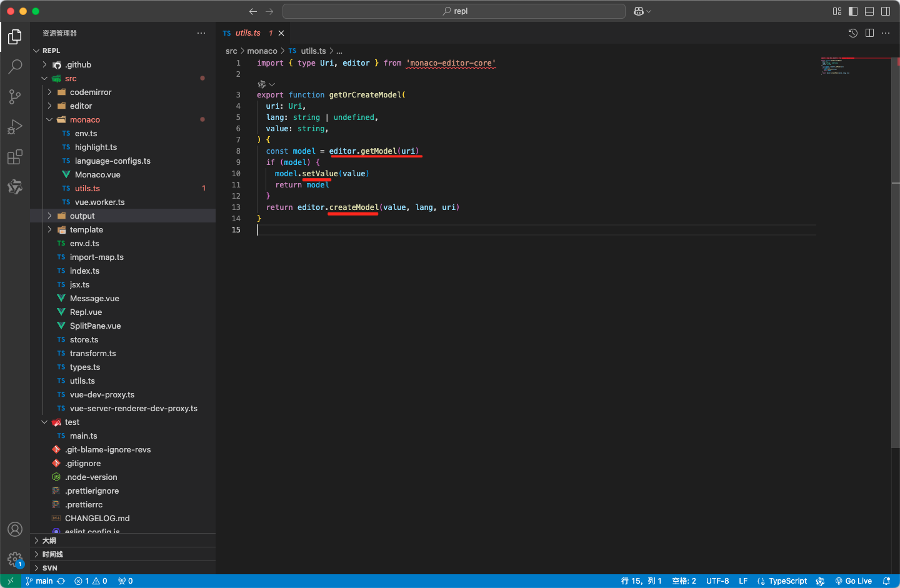Image resolution: width=900 pixels, height=588 pixels.
Task: Click errors and warnings count in status bar
Action: [91, 581]
